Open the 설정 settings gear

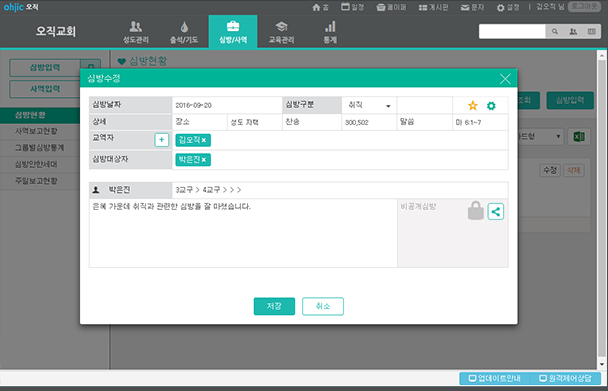[508, 7]
